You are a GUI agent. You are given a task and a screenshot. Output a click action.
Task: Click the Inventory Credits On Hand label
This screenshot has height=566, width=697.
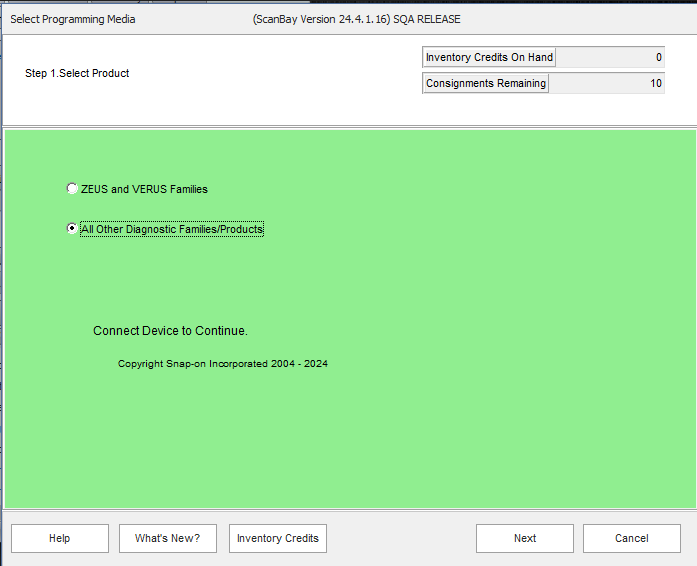[x=489, y=58]
